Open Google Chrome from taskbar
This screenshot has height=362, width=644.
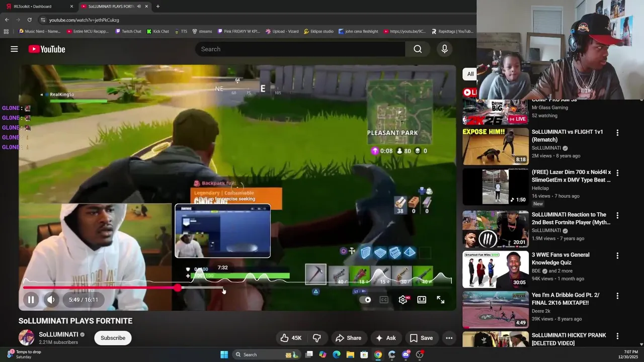pyautogui.click(x=378, y=354)
